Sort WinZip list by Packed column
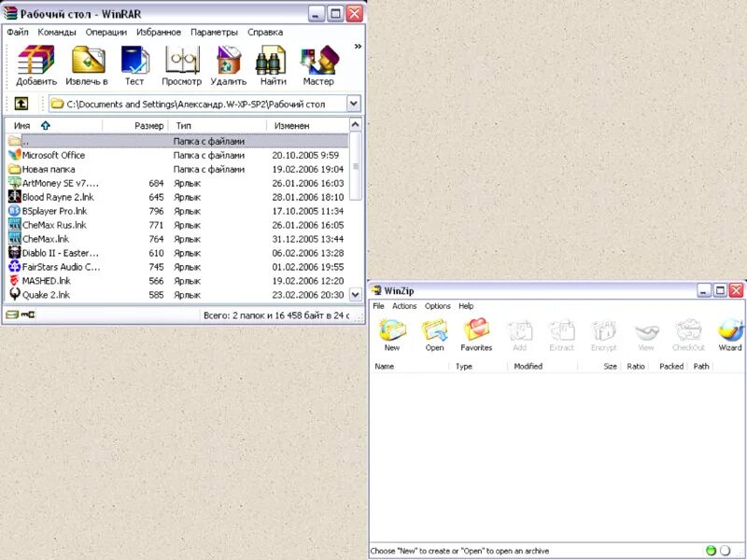 tap(669, 366)
